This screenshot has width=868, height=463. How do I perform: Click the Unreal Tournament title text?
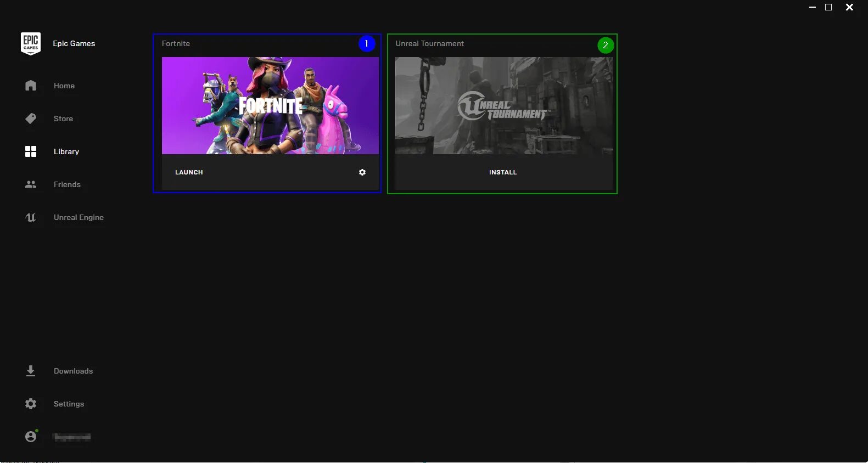[429, 43]
